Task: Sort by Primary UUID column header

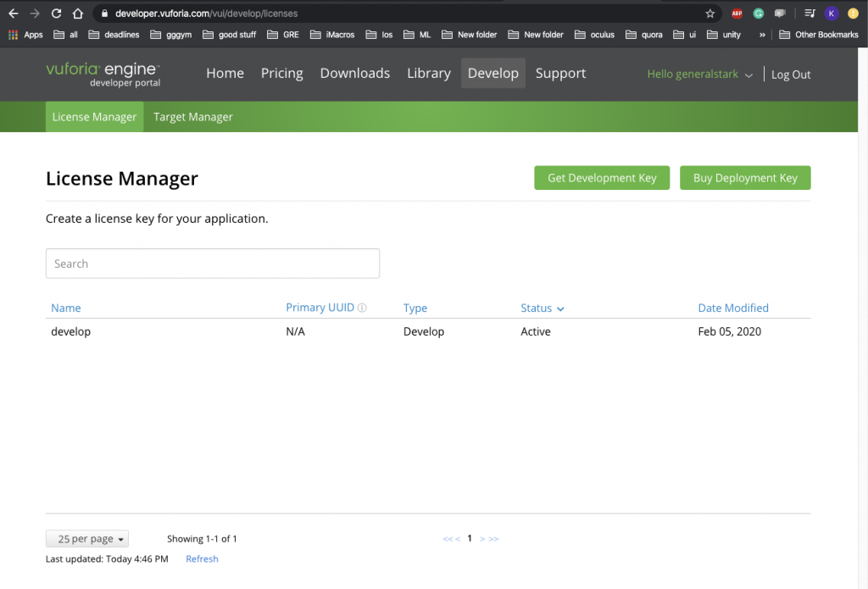Action: coord(320,308)
